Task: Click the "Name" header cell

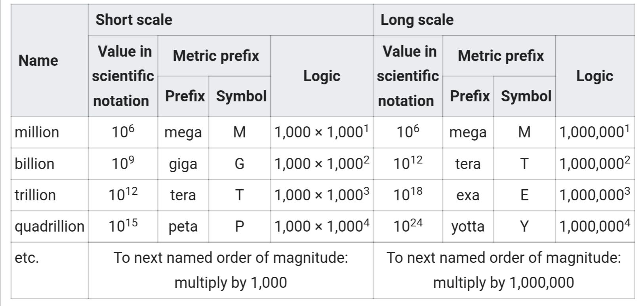Action: point(38,61)
